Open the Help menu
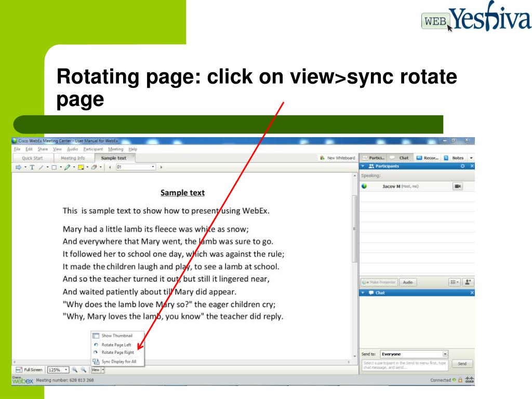Screen dimensions: 532x399 tap(132, 149)
